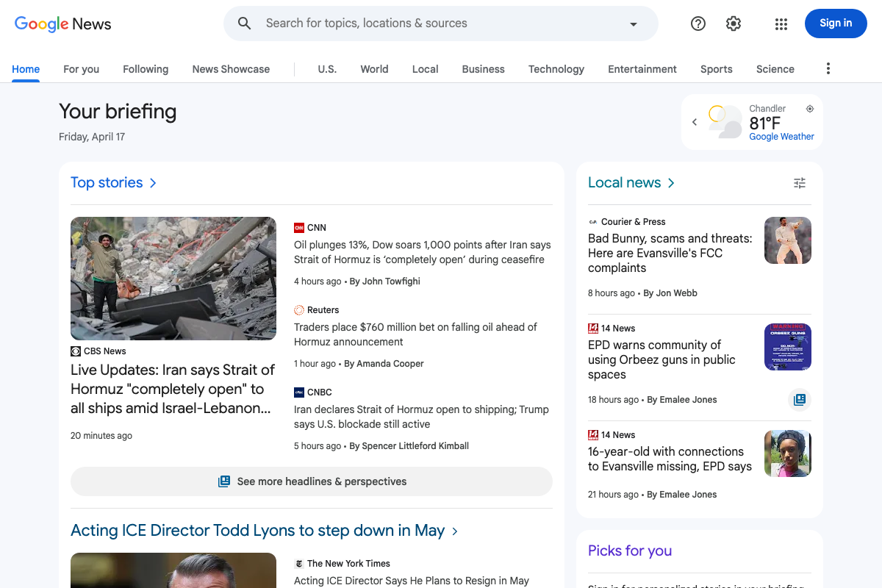The image size is (882, 588).
Task: Click the By Amanda Cooper byline
Action: tap(384, 364)
